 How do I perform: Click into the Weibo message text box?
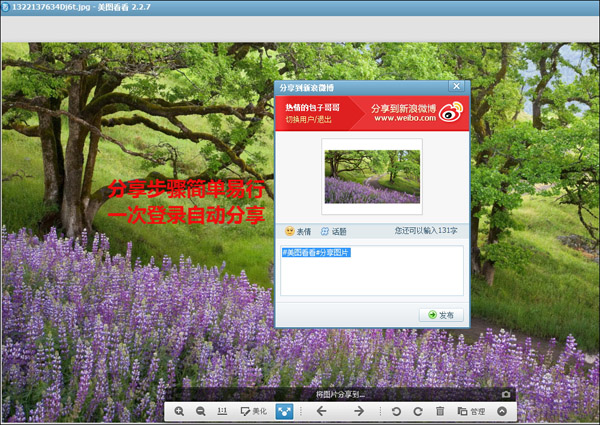point(372,270)
